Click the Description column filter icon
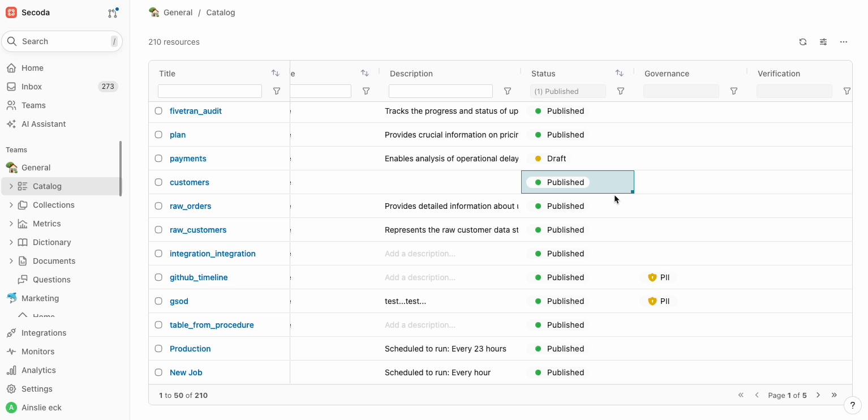The width and height of the screenshot is (868, 420). point(507,91)
